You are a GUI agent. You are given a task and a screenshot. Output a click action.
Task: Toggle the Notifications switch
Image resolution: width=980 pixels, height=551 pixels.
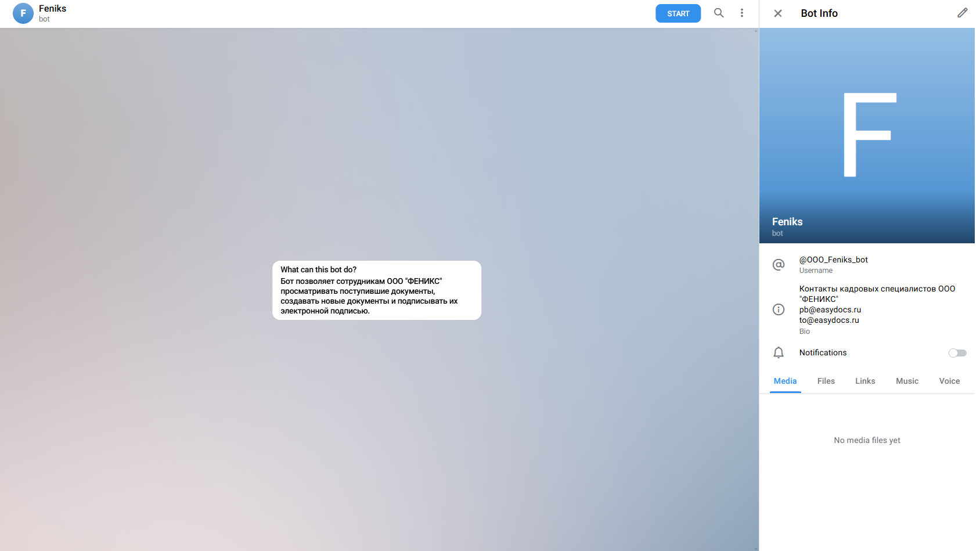[x=957, y=353]
